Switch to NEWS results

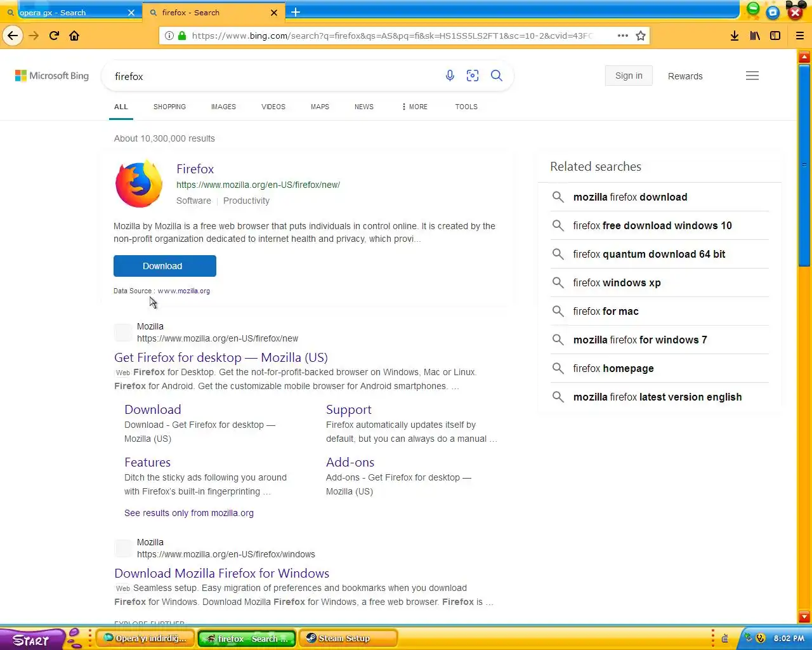coord(364,107)
